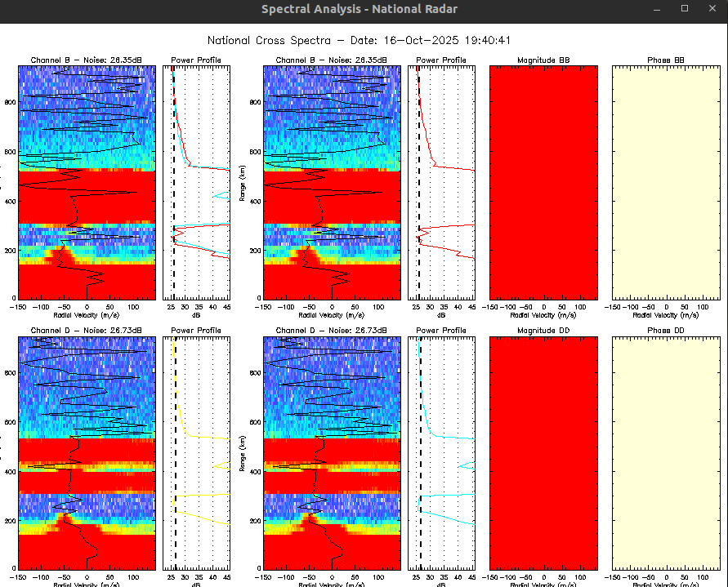This screenshot has height=587, width=728.
Task: Select the solid red Magnitude DD panel
Action: click(x=543, y=453)
